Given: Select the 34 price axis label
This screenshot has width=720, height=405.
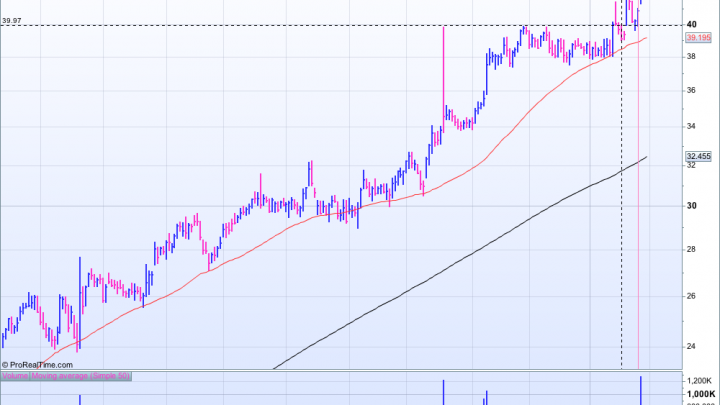Looking at the screenshot, I should [x=692, y=126].
